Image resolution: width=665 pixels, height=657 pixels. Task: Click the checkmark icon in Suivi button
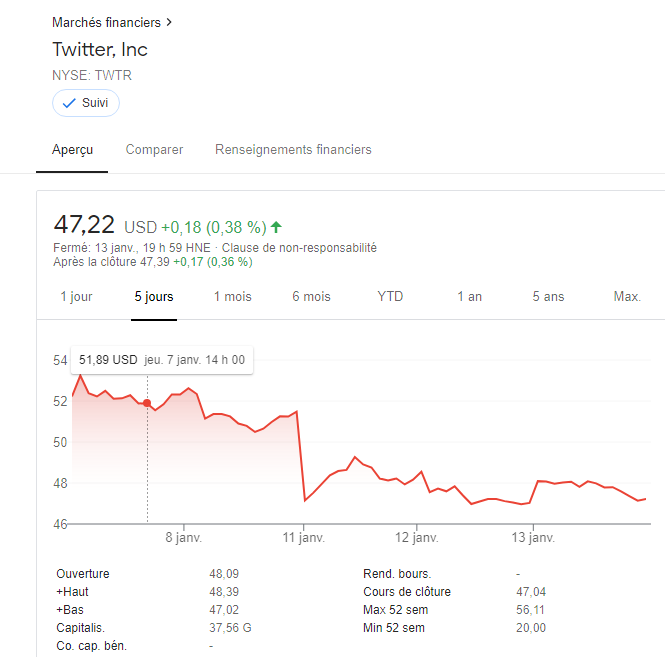pos(69,103)
